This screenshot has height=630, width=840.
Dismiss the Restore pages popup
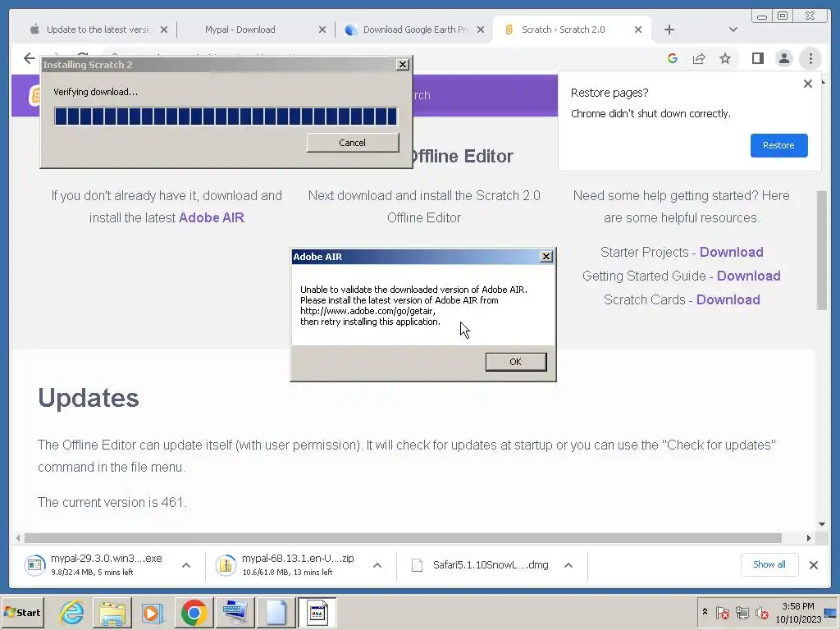(x=808, y=84)
